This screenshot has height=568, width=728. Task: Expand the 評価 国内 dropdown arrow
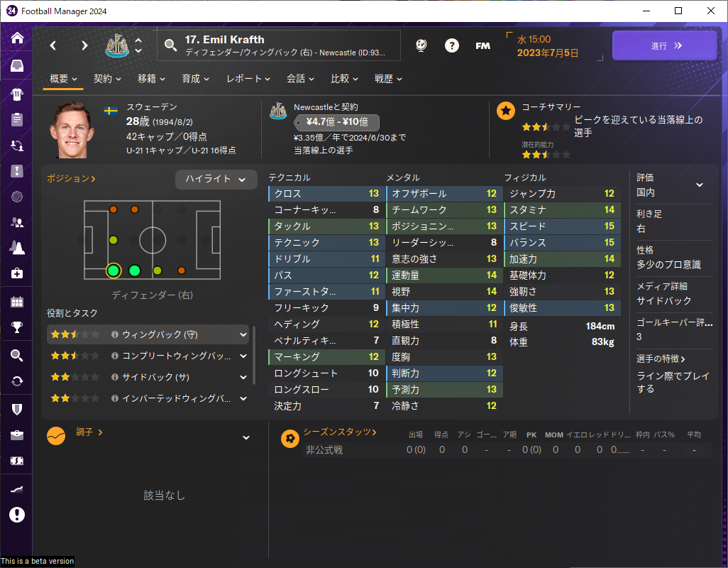pyautogui.click(x=699, y=185)
